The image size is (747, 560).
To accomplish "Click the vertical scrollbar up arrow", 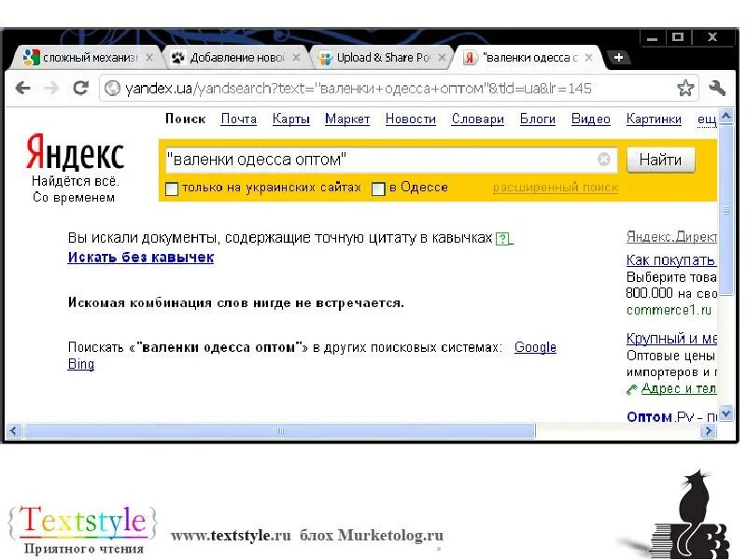I will 726,116.
